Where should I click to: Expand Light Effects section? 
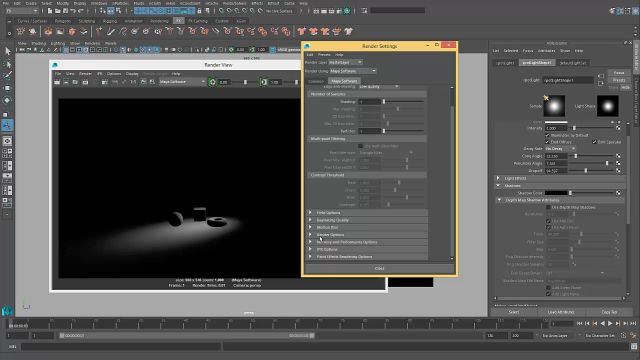coord(559,178)
